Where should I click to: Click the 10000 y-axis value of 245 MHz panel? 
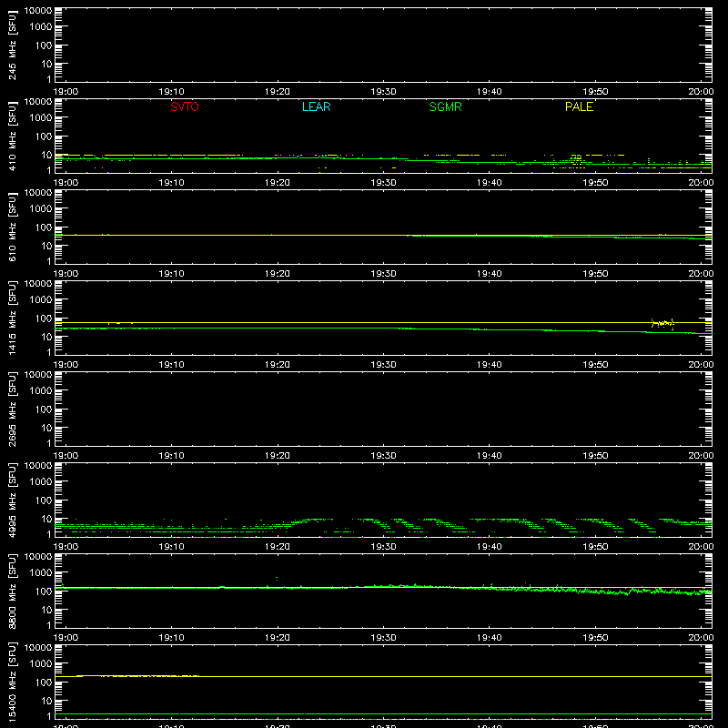point(38,11)
